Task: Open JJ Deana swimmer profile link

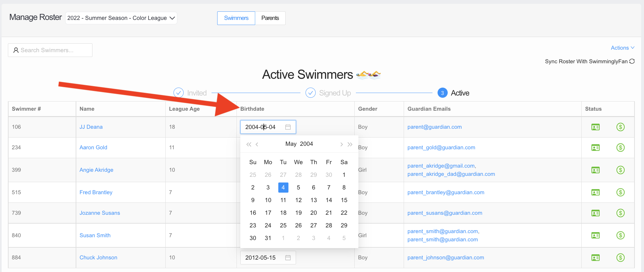Action: [91, 127]
